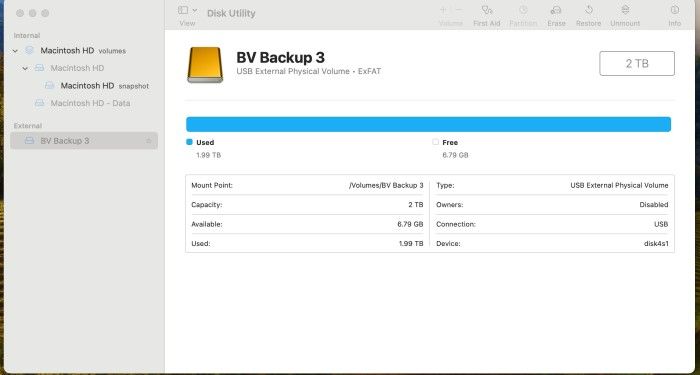Click USB External Physical Volume in Type row
700x375 pixels.
tap(619, 185)
